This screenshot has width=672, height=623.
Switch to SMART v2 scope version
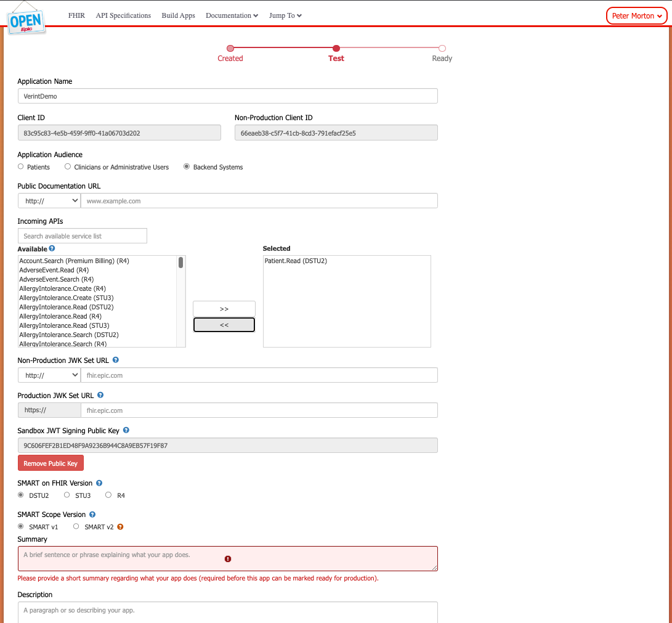[76, 526]
